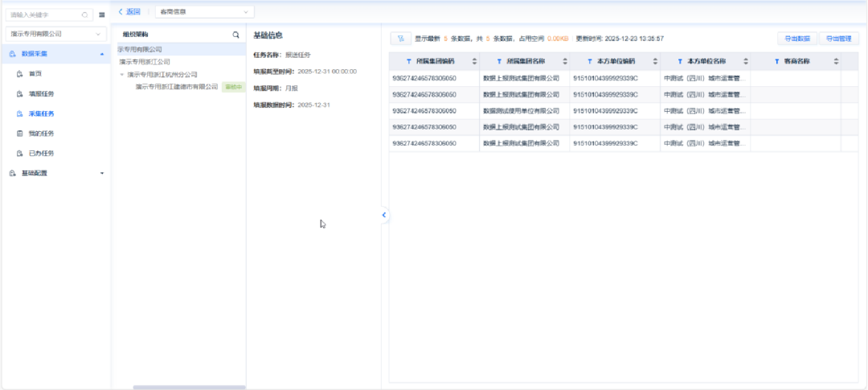The image size is (868, 390).
Task: Expand the 基础配置 menu section
Action: [x=55, y=173]
